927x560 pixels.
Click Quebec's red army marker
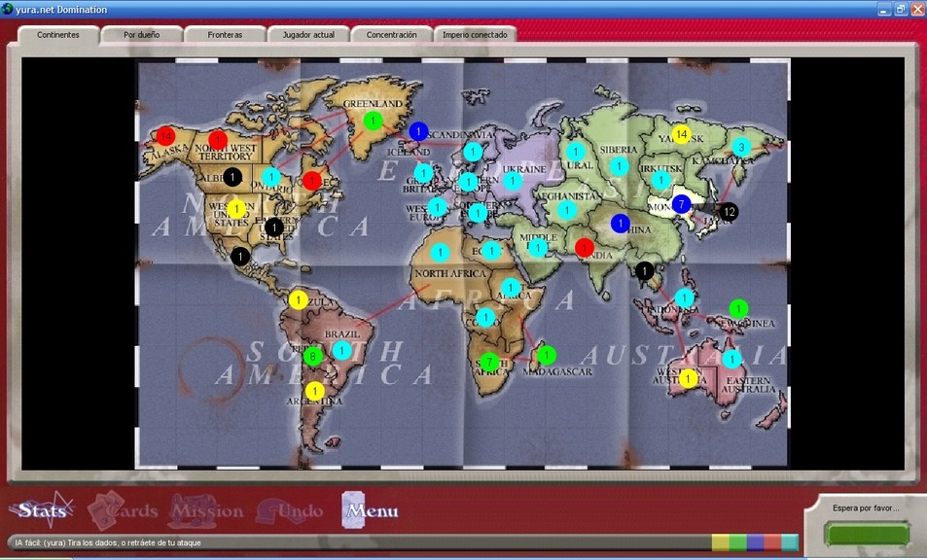point(312,180)
